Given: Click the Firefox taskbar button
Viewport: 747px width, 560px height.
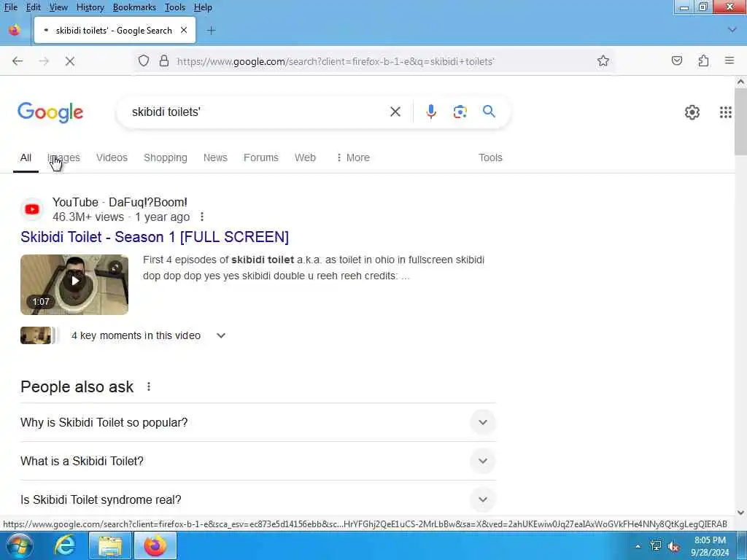Looking at the screenshot, I should click(155, 545).
